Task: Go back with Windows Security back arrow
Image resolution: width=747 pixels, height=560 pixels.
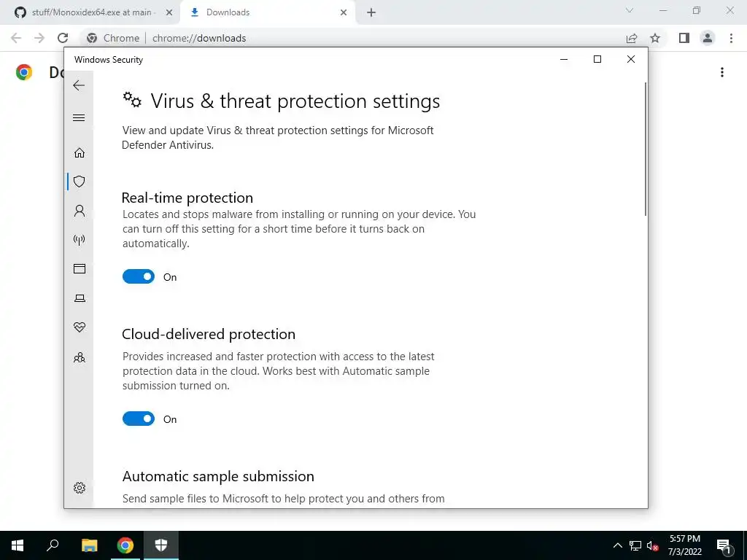Action: coord(79,85)
